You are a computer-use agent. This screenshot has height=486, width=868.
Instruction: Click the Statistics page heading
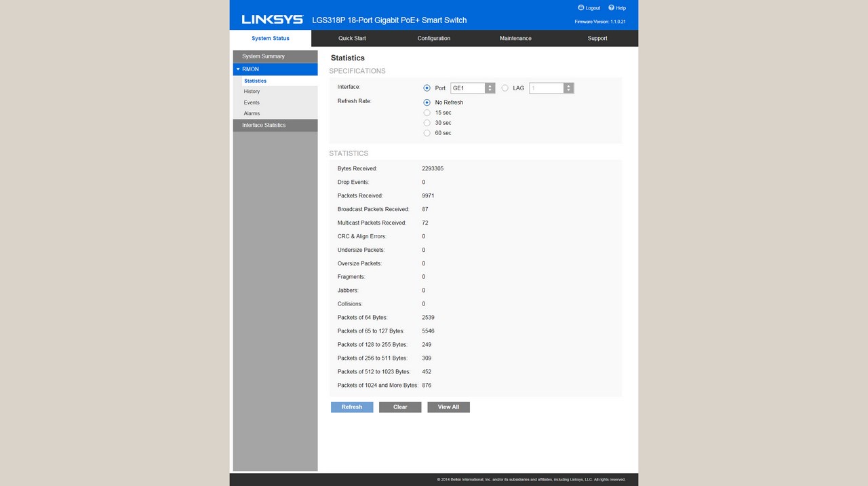point(348,58)
